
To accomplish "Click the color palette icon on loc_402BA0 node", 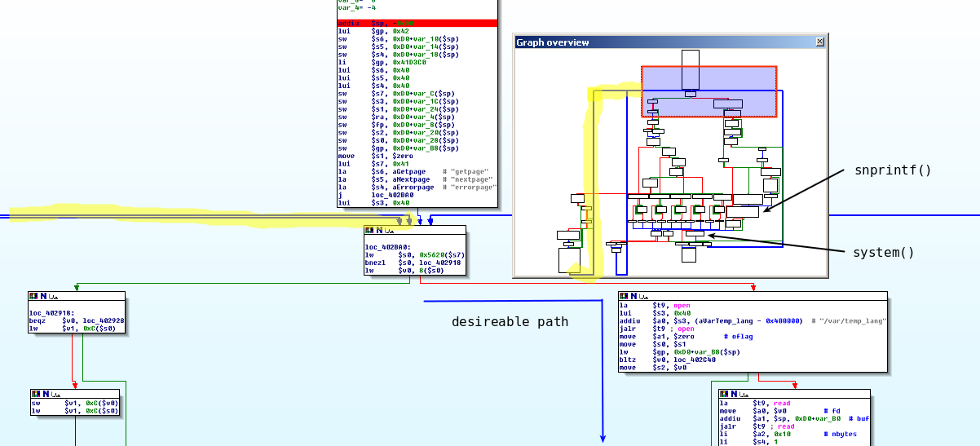I will 369,232.
